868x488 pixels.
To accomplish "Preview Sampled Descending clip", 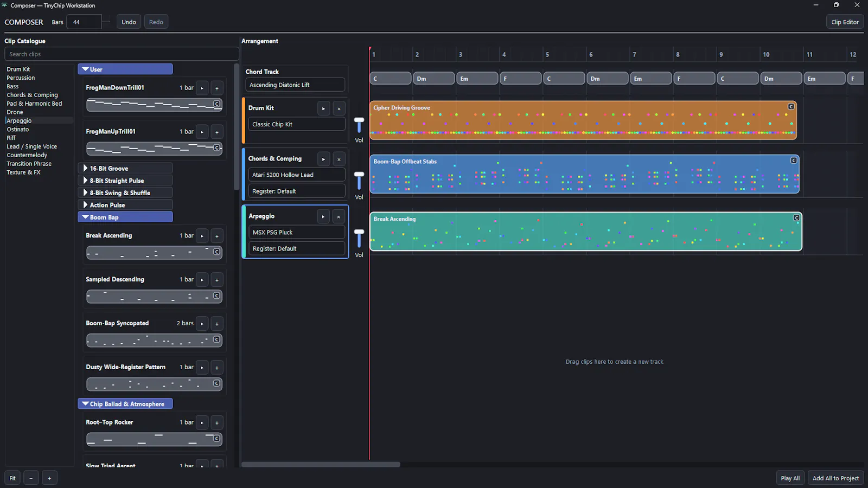I will [202, 280].
